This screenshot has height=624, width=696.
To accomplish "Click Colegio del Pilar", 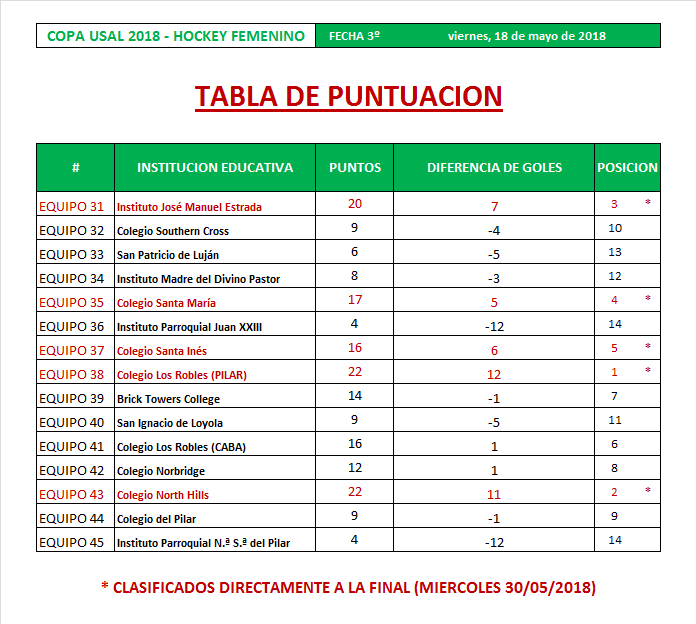I will coord(156,519).
